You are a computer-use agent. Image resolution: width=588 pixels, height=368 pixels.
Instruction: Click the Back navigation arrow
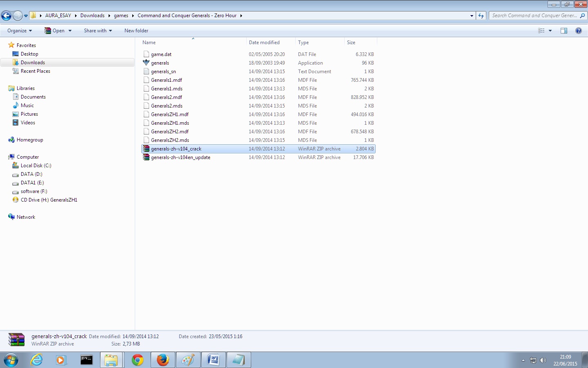tap(6, 16)
